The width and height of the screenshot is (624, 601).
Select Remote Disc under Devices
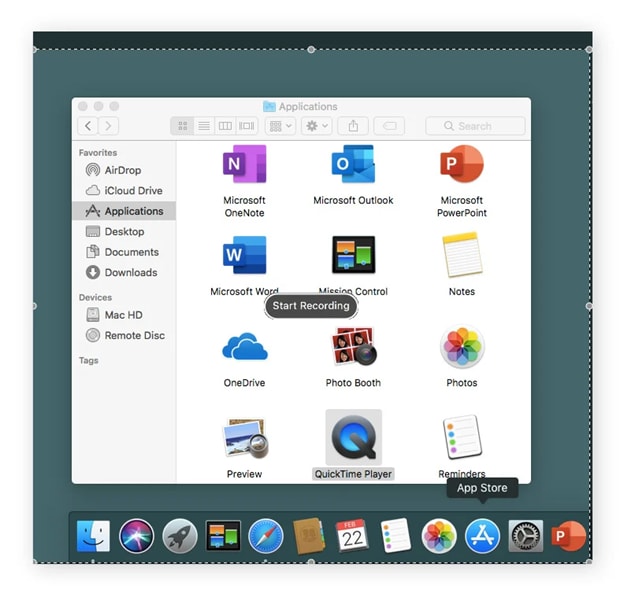124,336
